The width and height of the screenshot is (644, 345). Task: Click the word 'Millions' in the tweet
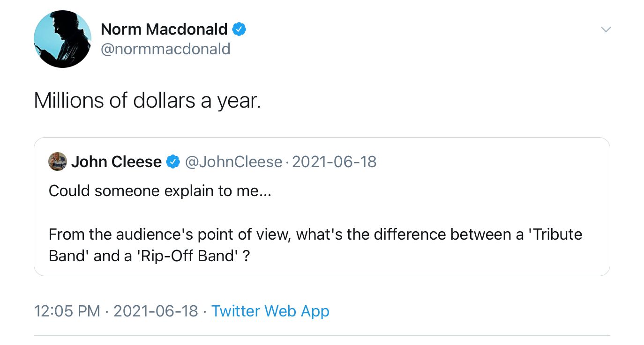(68, 100)
